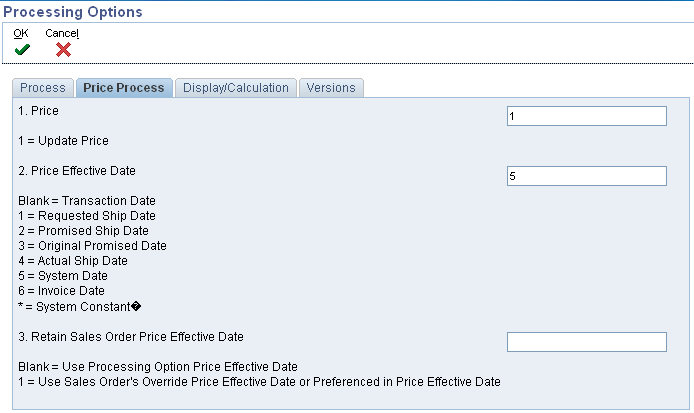The width and height of the screenshot is (694, 413).
Task: Click the '1 = Update Price' description
Action: pos(63,141)
